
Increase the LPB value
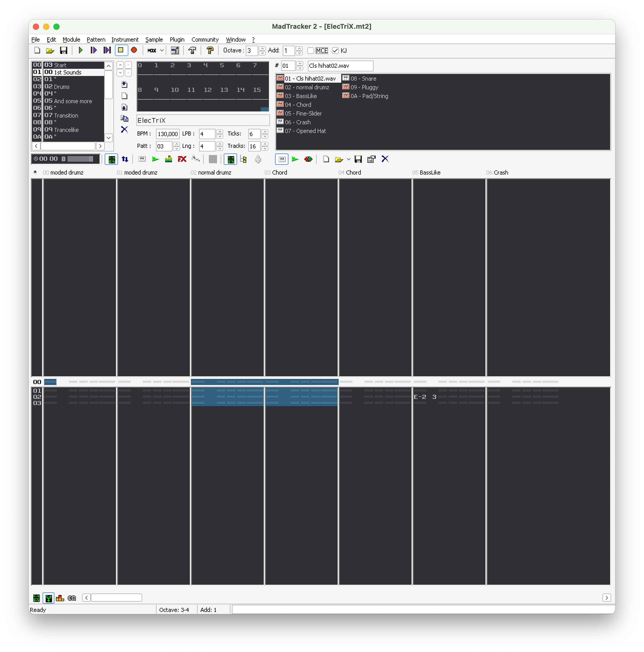(x=220, y=132)
